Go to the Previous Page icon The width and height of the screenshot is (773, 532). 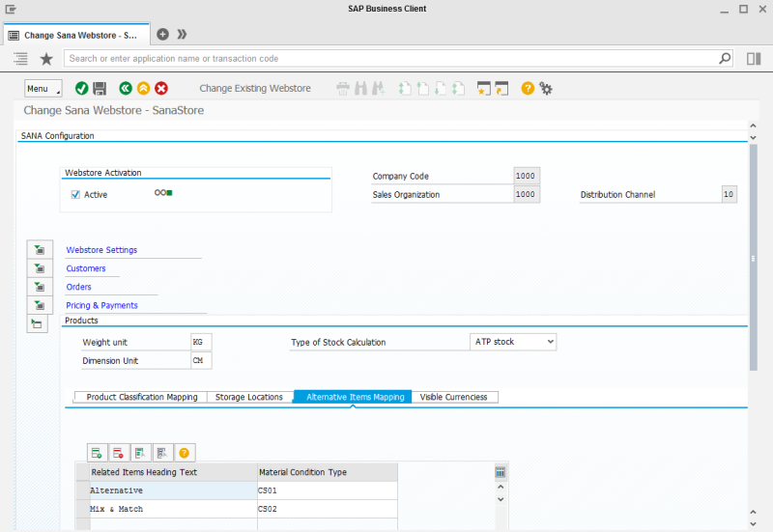(423, 89)
